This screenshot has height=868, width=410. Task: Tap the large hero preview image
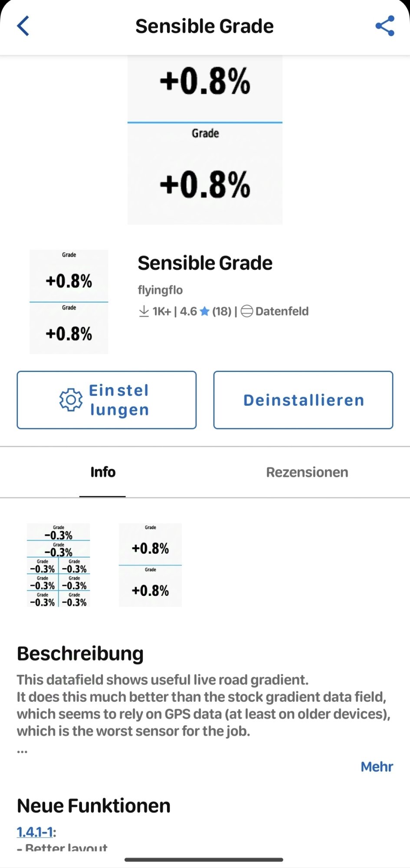click(205, 140)
